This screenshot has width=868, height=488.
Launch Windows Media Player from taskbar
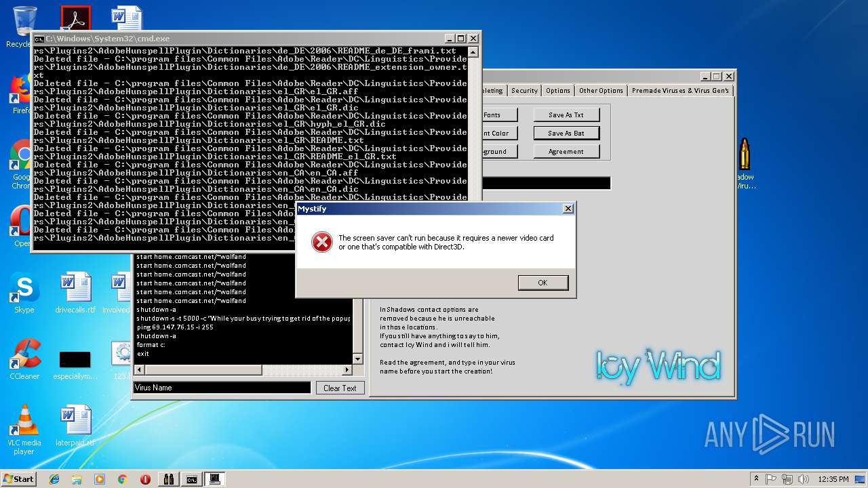click(x=100, y=479)
